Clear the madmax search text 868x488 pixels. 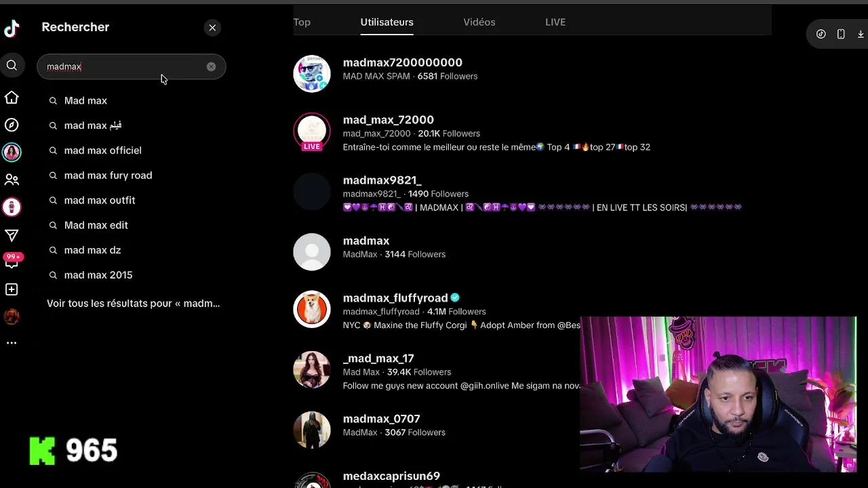pos(211,66)
